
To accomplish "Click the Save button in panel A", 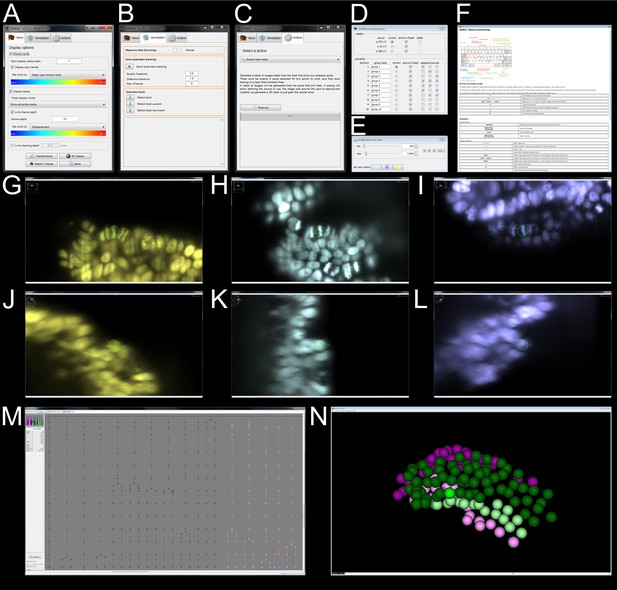I will [76, 164].
